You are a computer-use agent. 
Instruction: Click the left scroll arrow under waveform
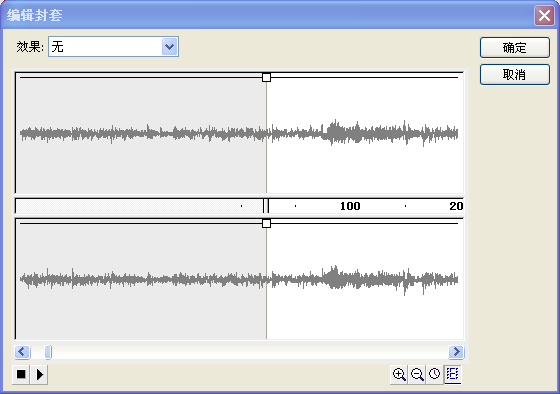(22, 352)
